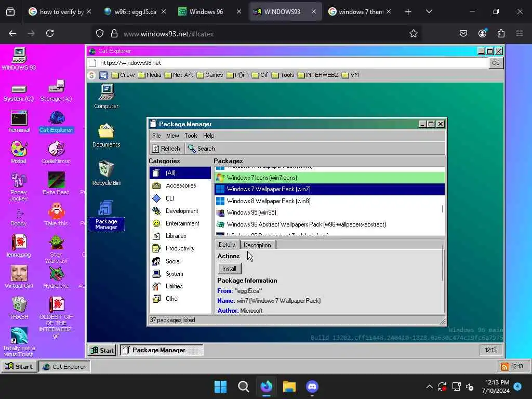Select the Productivity category
Viewport: 532px width, 399px height.
[180, 248]
